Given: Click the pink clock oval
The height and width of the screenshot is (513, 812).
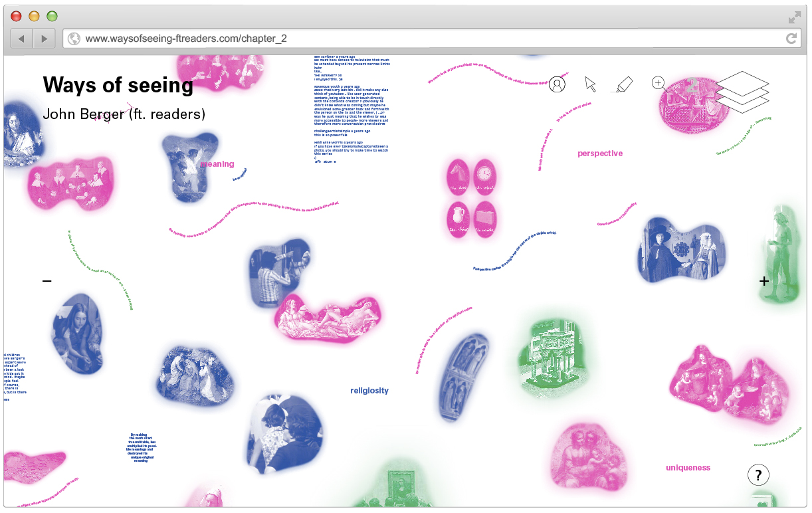Looking at the screenshot, I should click(486, 177).
